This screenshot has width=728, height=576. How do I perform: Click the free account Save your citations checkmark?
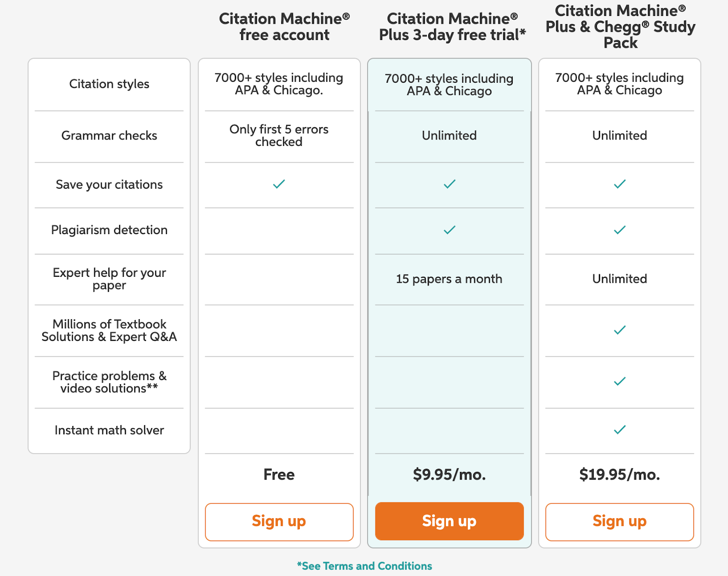tap(279, 184)
